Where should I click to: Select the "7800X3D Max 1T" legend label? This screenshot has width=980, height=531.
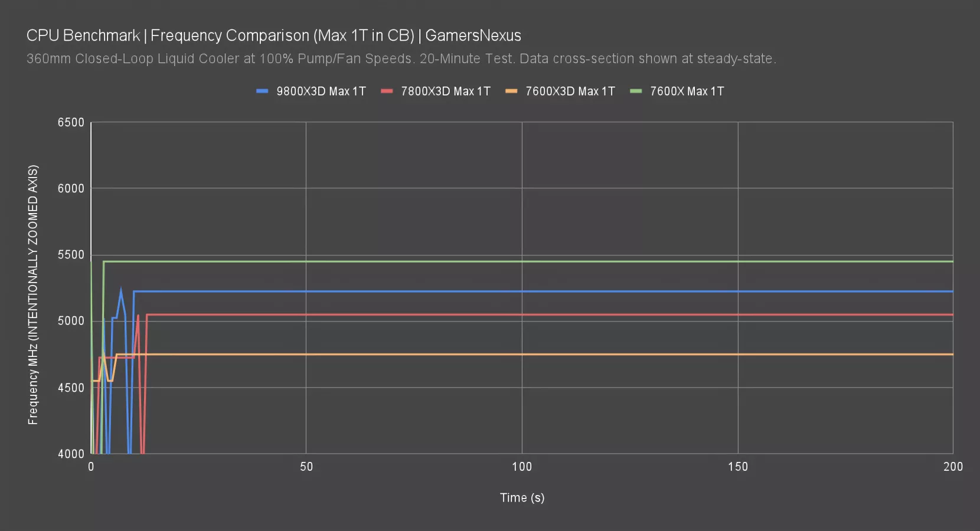[x=446, y=91]
